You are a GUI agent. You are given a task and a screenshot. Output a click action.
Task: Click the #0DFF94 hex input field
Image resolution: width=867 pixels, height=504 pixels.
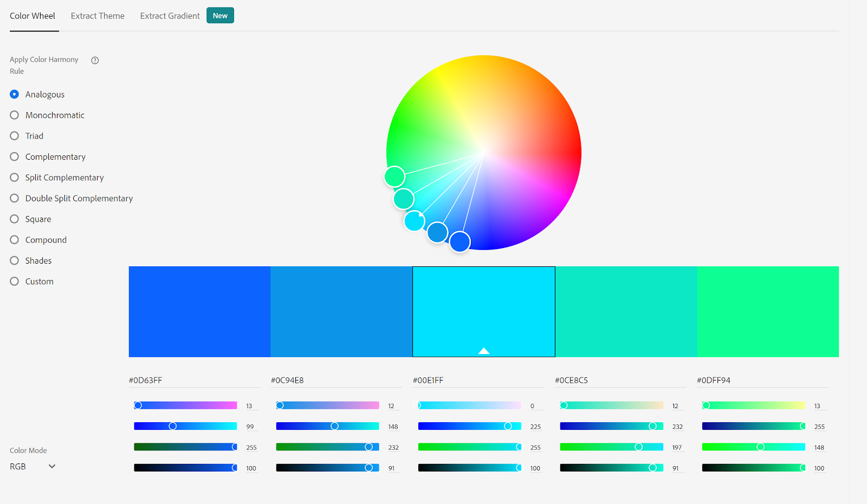click(762, 380)
